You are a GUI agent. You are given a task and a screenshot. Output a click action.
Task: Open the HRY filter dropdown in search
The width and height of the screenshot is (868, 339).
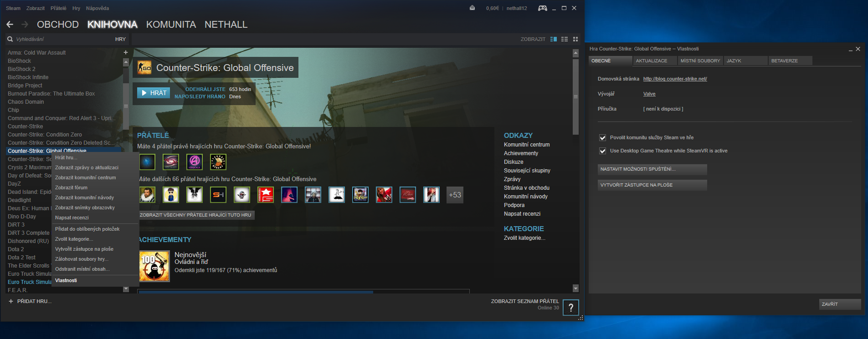(120, 39)
